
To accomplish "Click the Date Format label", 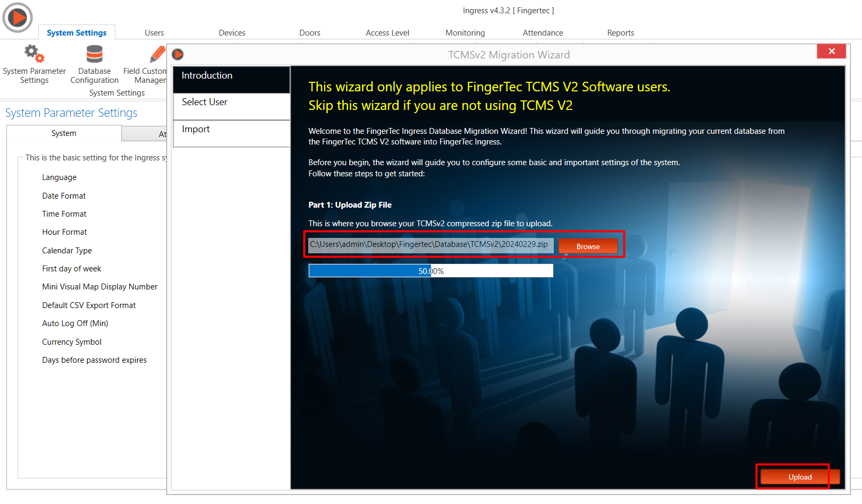I will coord(64,196).
